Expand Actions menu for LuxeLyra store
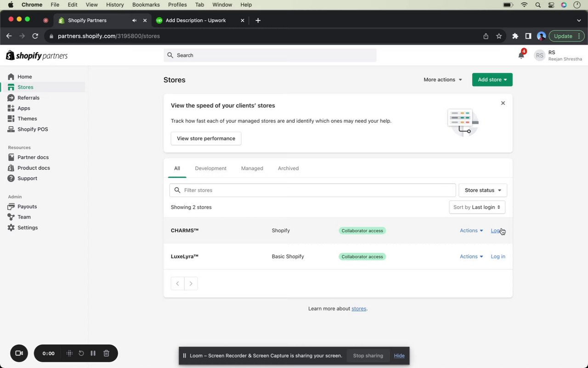This screenshot has height=368, width=588. tap(471, 257)
